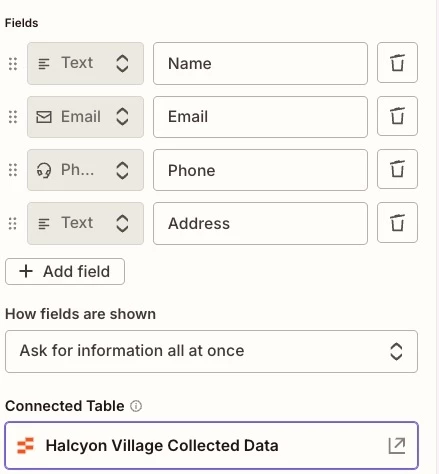Viewport: 439px width, 474px height.
Task: Click the Add field button
Action: [x=65, y=271]
